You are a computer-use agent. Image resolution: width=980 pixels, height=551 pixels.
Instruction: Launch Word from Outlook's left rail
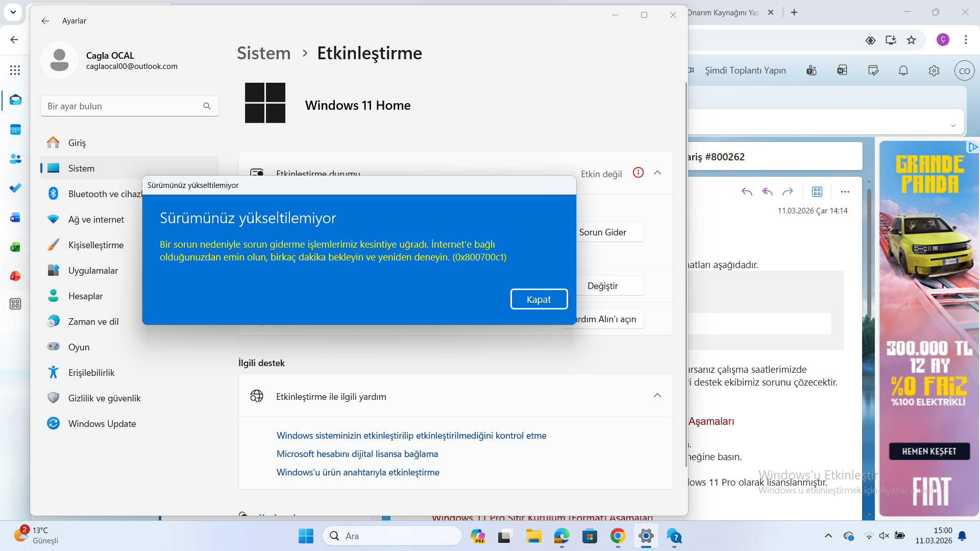click(15, 218)
